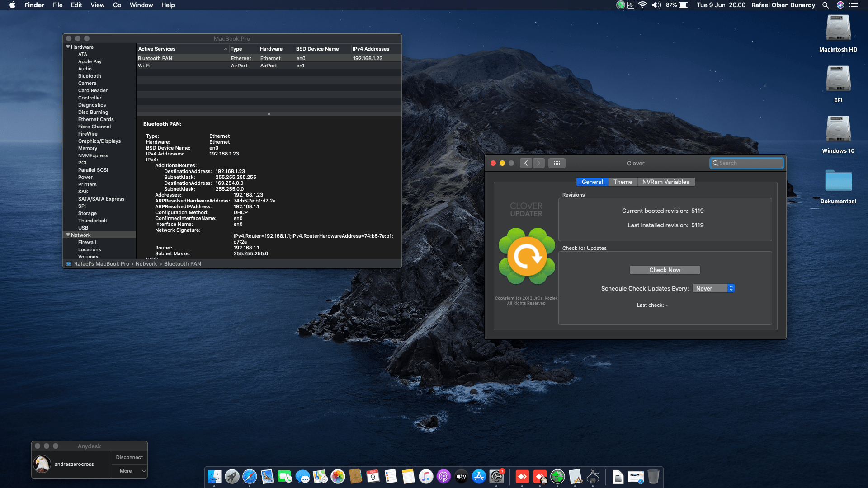868x488 pixels.
Task: Open the Trash in Dock
Action: [x=653, y=476]
